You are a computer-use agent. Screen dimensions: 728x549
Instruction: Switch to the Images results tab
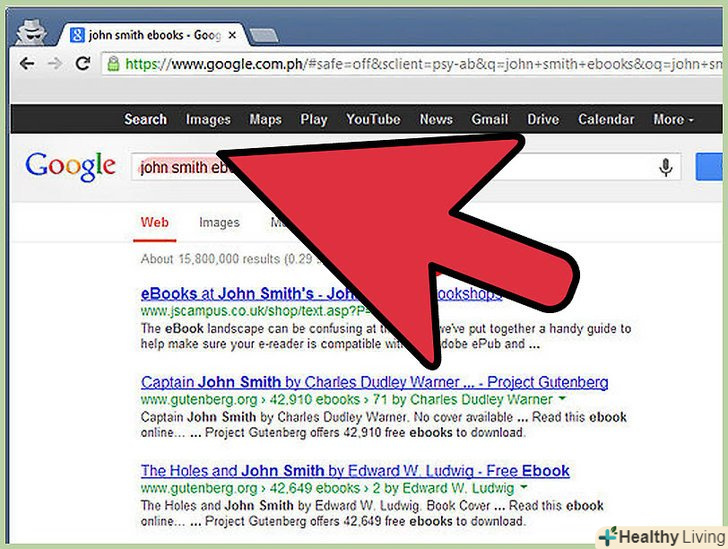pyautogui.click(x=219, y=222)
